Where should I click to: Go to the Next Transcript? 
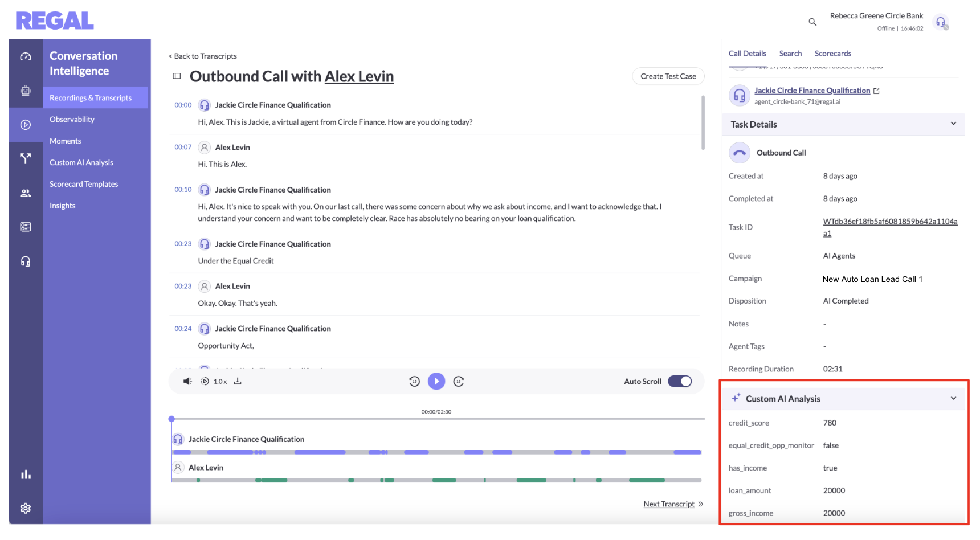click(669, 504)
